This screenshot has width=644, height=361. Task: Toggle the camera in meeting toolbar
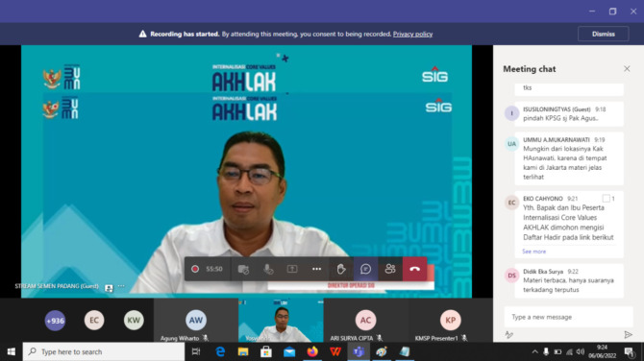coord(243,269)
